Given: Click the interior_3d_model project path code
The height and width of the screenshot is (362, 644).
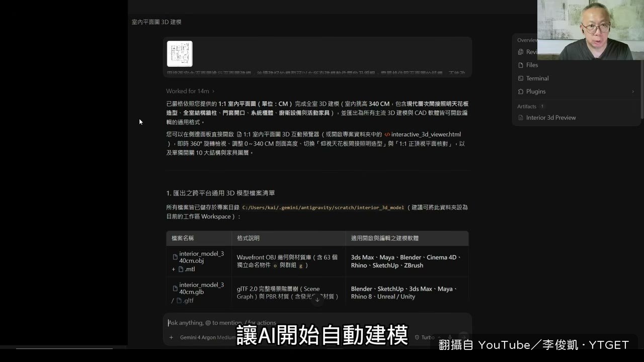Looking at the screenshot, I should [x=323, y=207].
